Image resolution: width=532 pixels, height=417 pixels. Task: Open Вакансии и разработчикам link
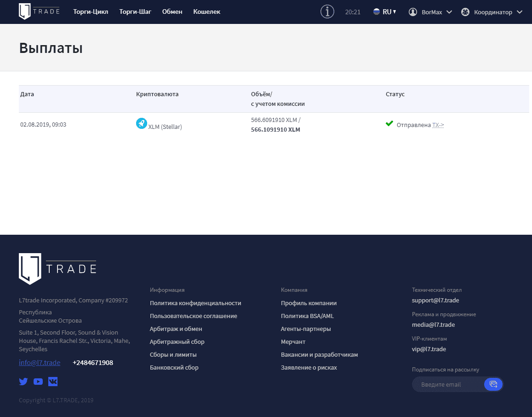(x=319, y=354)
